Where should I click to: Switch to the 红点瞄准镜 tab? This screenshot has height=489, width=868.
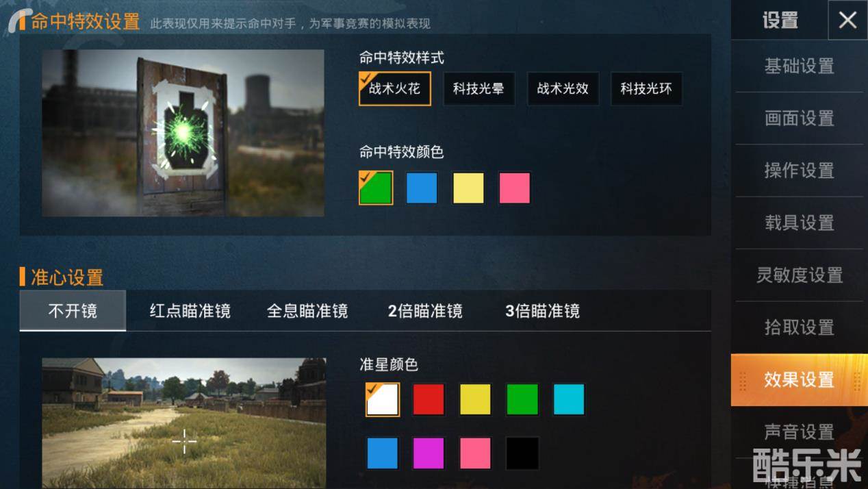click(190, 311)
